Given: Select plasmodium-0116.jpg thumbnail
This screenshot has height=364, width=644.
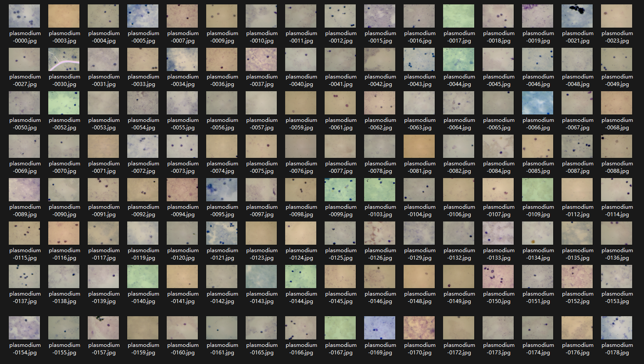Looking at the screenshot, I should tap(64, 233).
